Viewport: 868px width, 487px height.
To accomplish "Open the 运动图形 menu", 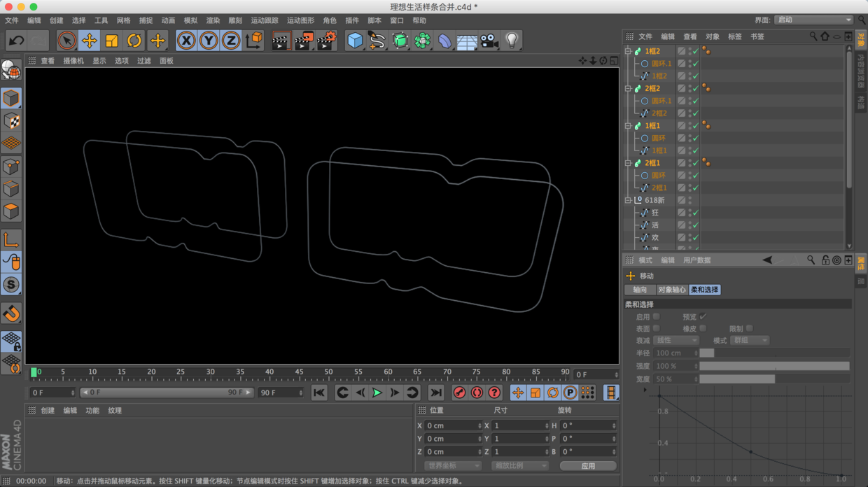I will [300, 20].
